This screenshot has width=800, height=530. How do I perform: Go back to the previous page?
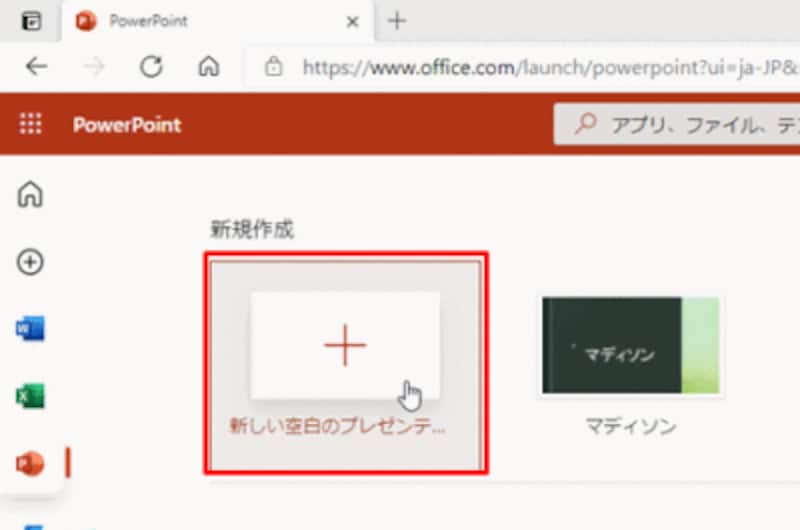coord(36,66)
